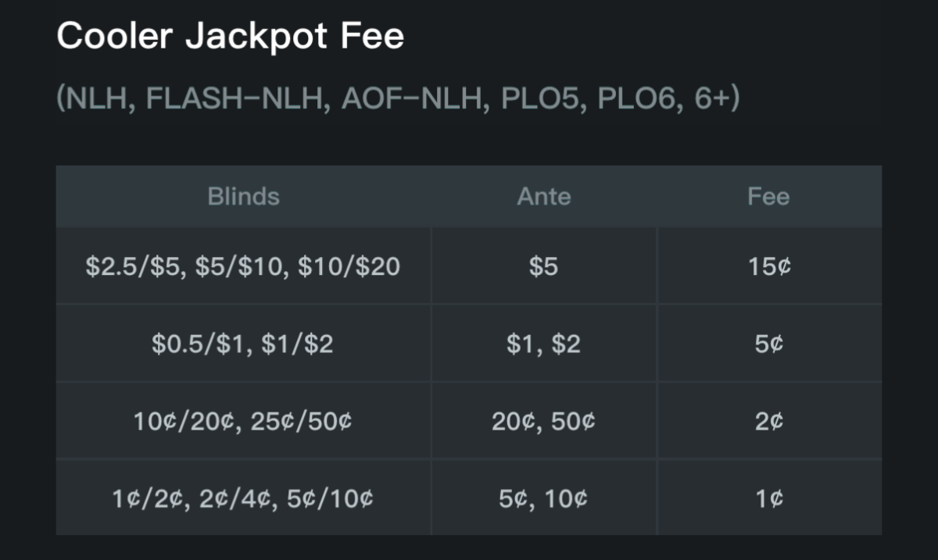This screenshot has width=938, height=560.
Task: Click the 1¢/2¢, 2¢/4¢, 5¢/10¢ blinds cell
Action: coord(243,498)
